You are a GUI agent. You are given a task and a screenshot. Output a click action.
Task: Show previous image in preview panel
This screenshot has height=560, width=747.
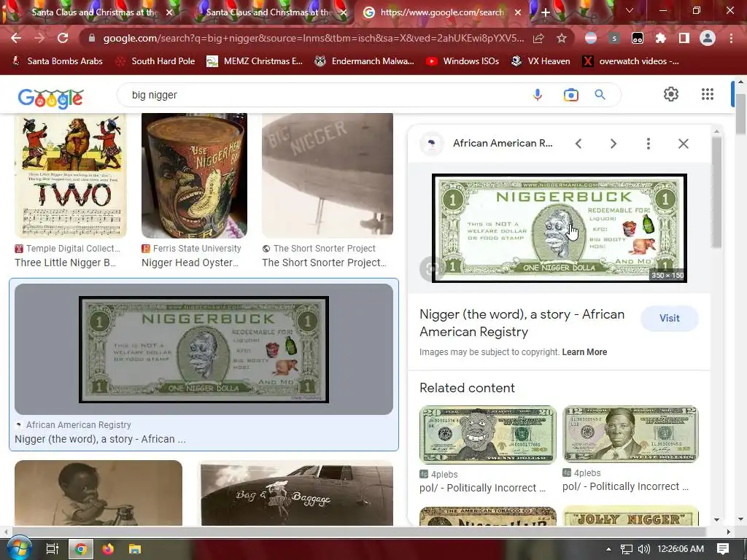click(x=578, y=144)
